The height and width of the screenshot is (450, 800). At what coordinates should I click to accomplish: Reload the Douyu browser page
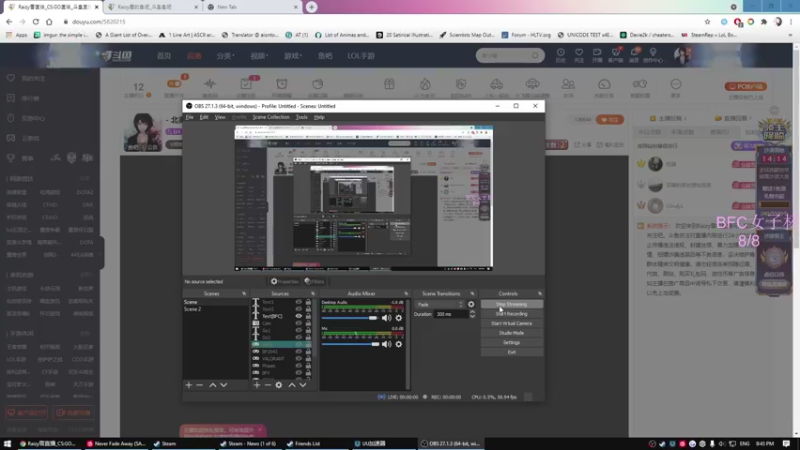(36, 22)
